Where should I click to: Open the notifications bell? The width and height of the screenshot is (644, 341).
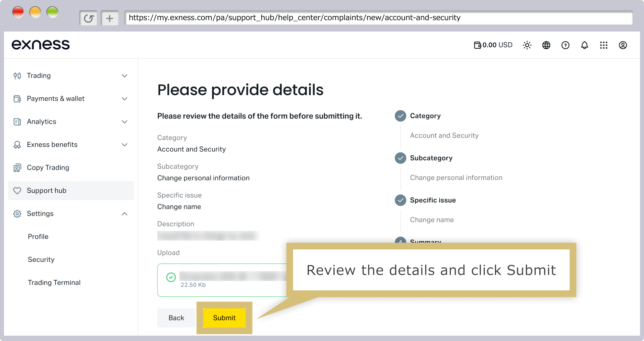(x=584, y=45)
